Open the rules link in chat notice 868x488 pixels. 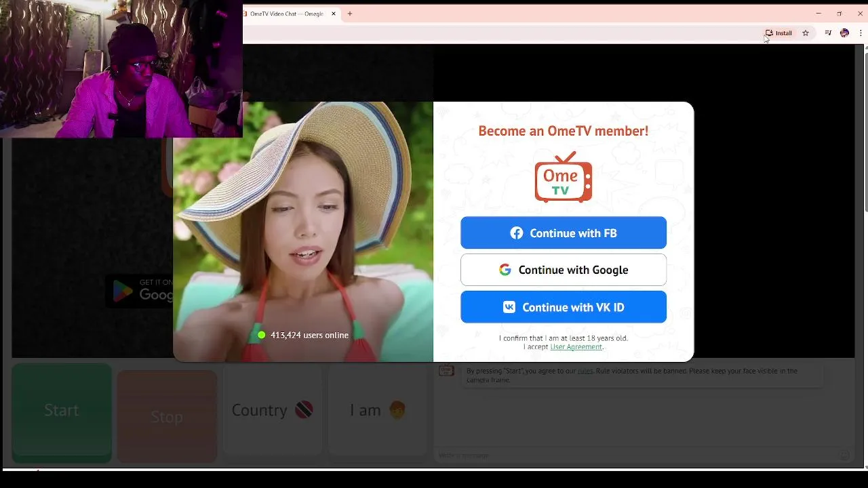(585, 371)
